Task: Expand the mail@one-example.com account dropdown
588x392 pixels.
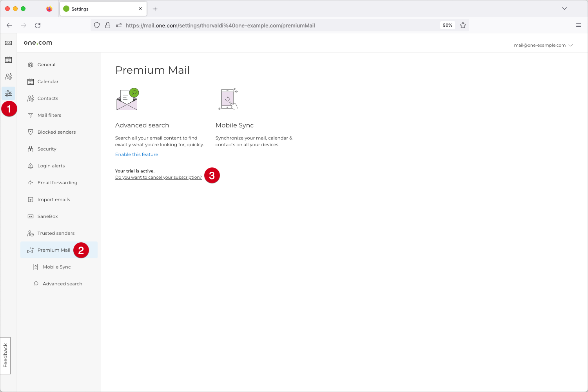Action: [x=543, y=45]
